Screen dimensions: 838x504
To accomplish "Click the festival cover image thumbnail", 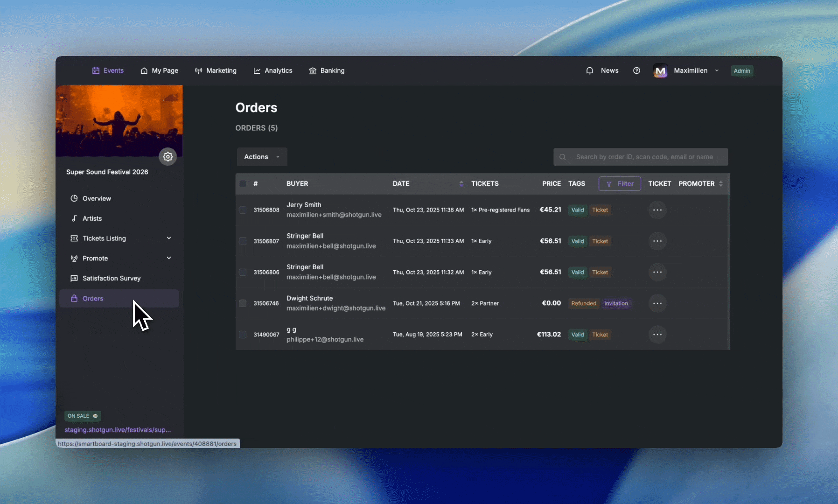I will 119,120.
